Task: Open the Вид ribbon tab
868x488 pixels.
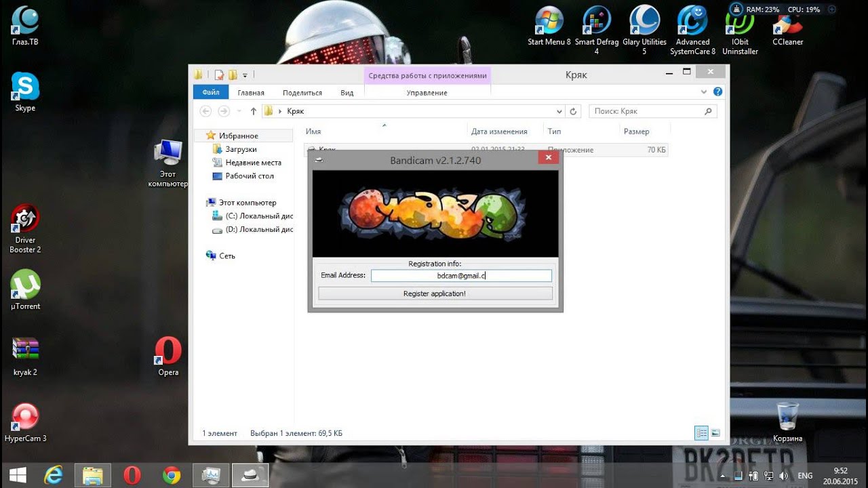Action: tap(347, 93)
